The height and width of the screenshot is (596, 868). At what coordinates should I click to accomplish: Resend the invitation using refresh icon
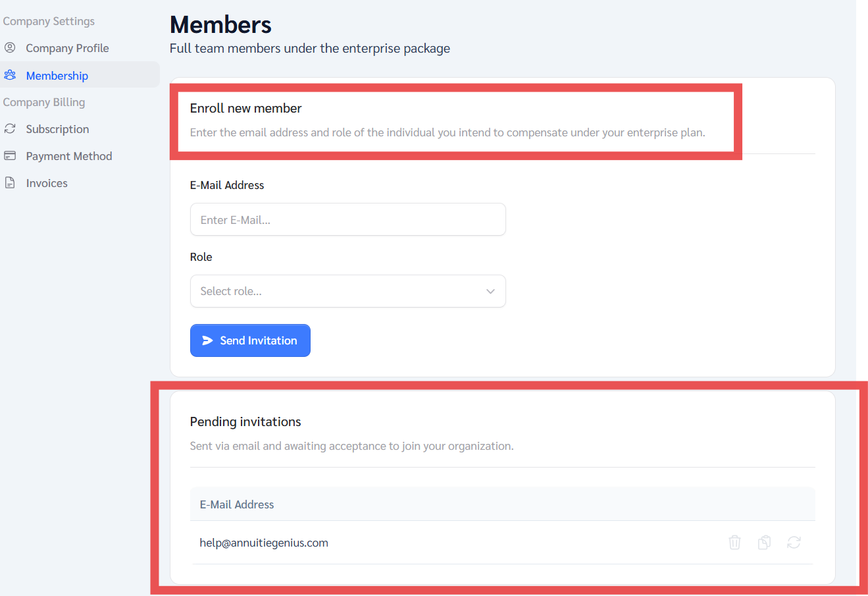pos(794,542)
